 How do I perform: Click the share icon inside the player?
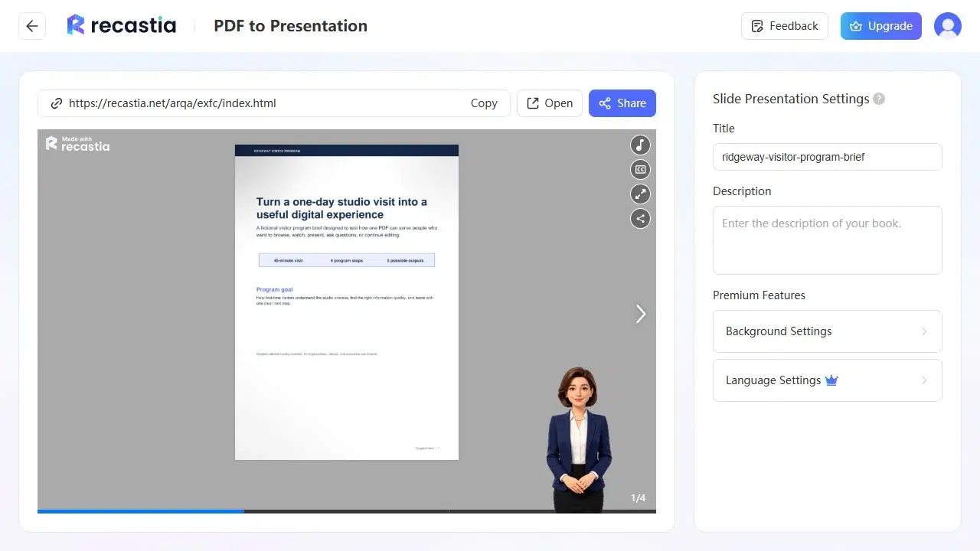(x=640, y=218)
